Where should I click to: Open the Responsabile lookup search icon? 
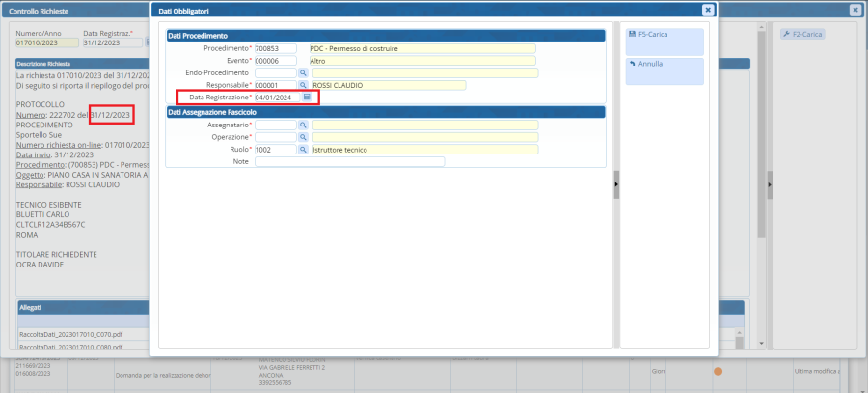click(x=302, y=85)
